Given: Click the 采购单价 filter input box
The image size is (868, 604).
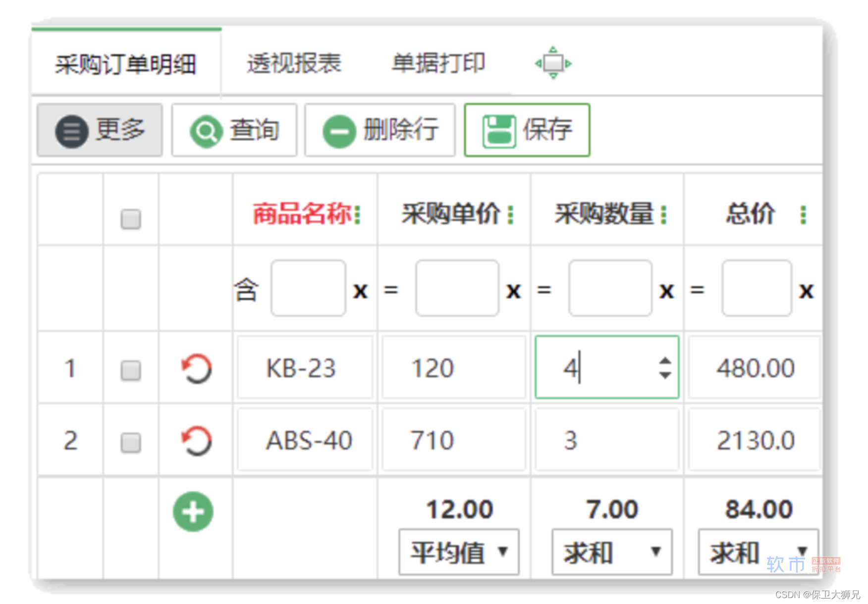Looking at the screenshot, I should (457, 288).
